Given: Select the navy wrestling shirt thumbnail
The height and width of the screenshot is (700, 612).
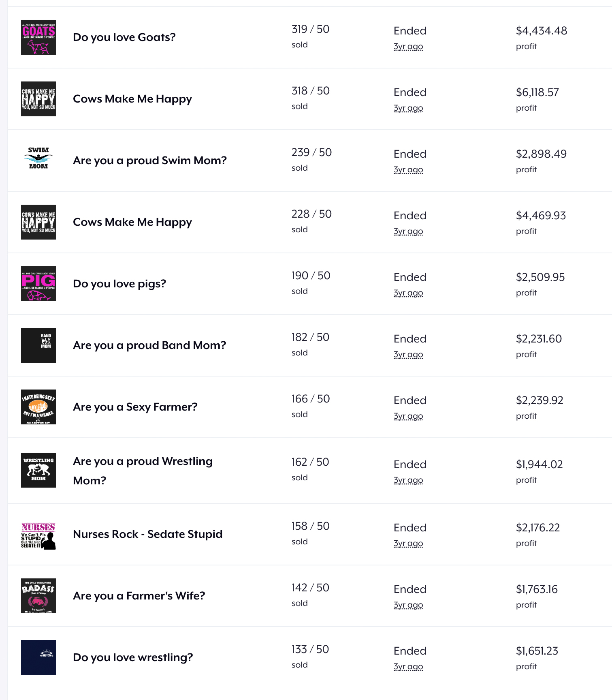Looking at the screenshot, I should [x=38, y=657].
